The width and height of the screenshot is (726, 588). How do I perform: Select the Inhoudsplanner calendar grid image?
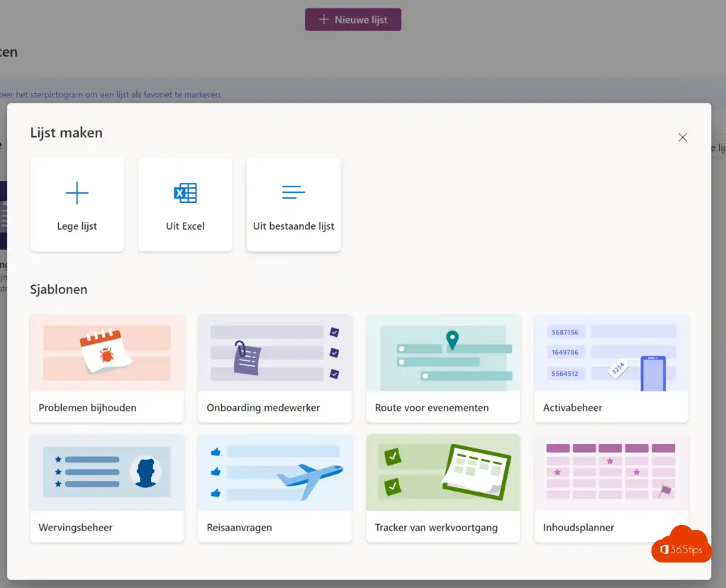[x=611, y=472]
